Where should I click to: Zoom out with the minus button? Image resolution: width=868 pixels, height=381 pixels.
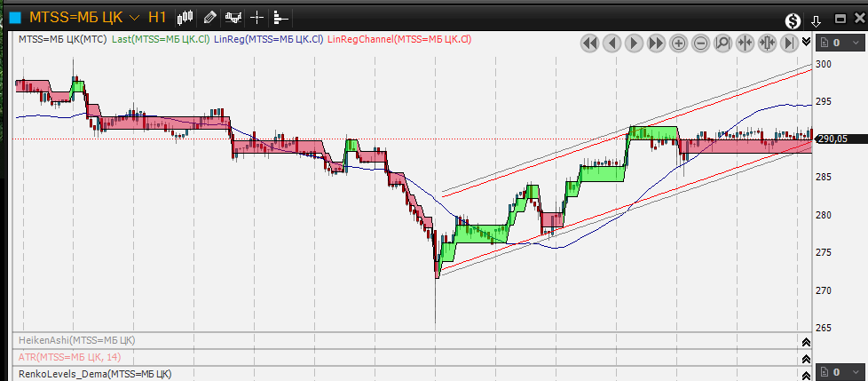click(x=700, y=43)
